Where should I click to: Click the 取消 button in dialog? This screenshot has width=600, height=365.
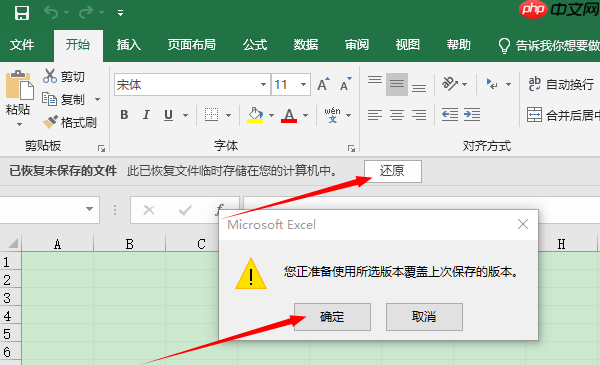pyautogui.click(x=424, y=317)
